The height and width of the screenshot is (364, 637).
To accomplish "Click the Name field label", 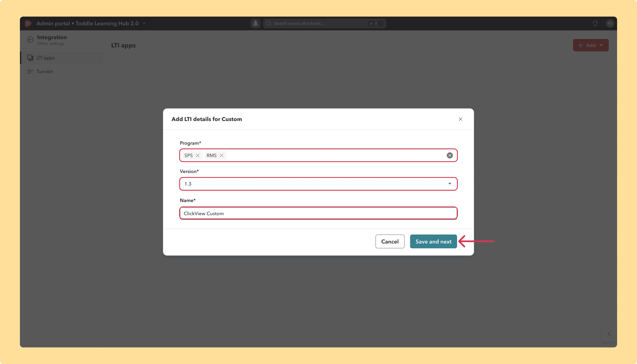I will pos(188,200).
